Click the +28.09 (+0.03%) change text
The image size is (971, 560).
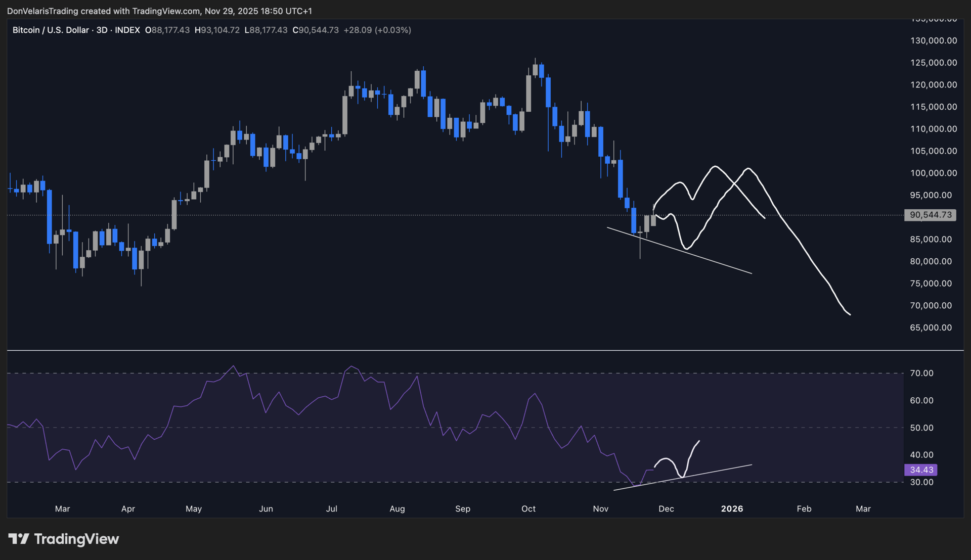(377, 30)
